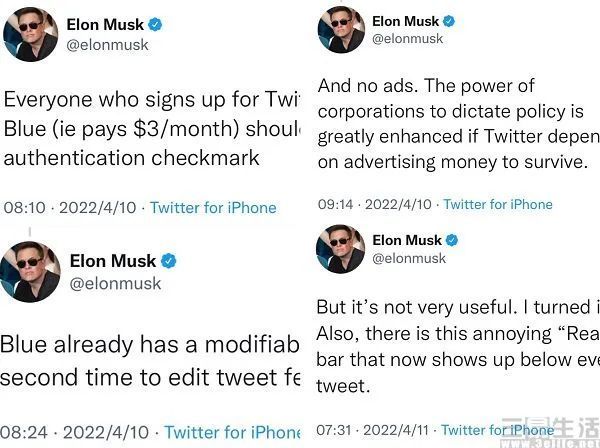
Task: Click the 07:31 · 2022/4/11 timestamp
Action: [x=375, y=430]
